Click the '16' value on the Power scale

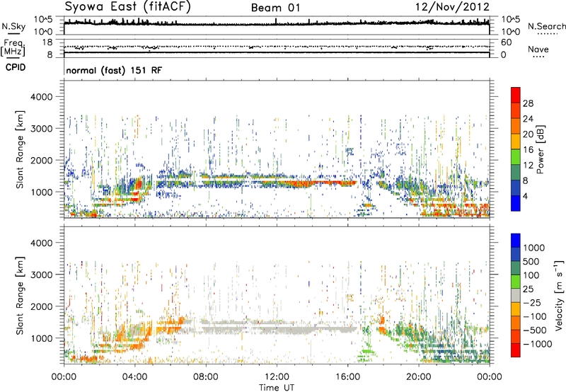point(528,150)
